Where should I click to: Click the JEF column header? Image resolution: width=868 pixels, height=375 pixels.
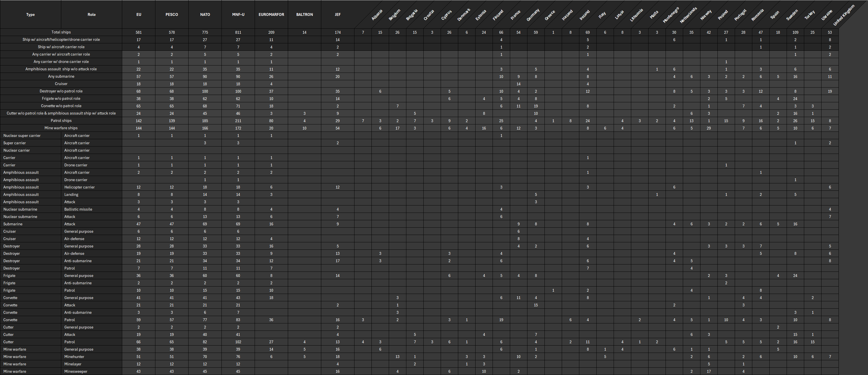(x=337, y=14)
